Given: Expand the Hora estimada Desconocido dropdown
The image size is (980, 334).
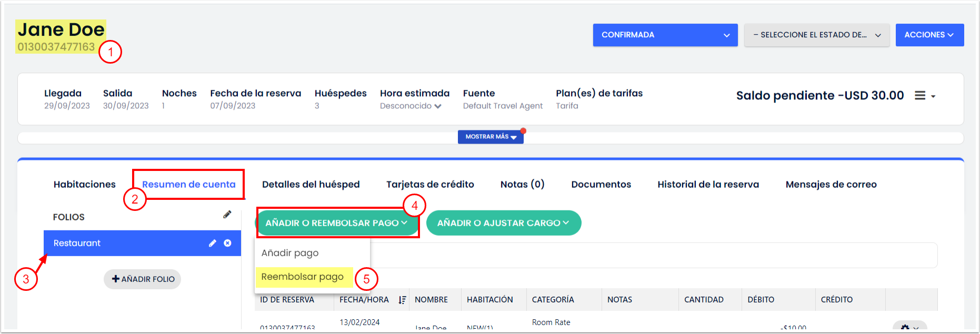Looking at the screenshot, I should [x=411, y=106].
